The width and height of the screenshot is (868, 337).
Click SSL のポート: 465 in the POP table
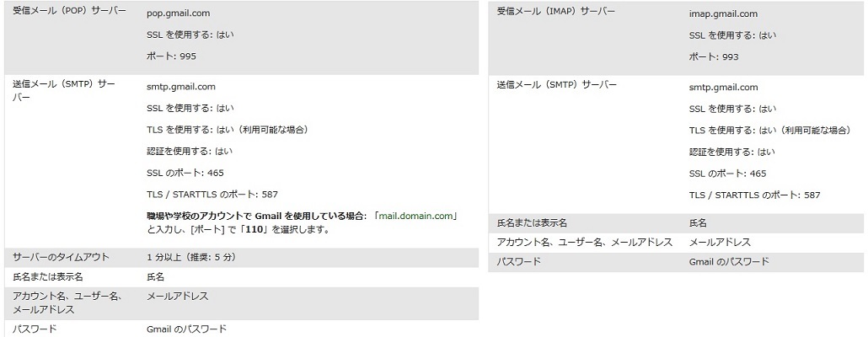point(185,173)
